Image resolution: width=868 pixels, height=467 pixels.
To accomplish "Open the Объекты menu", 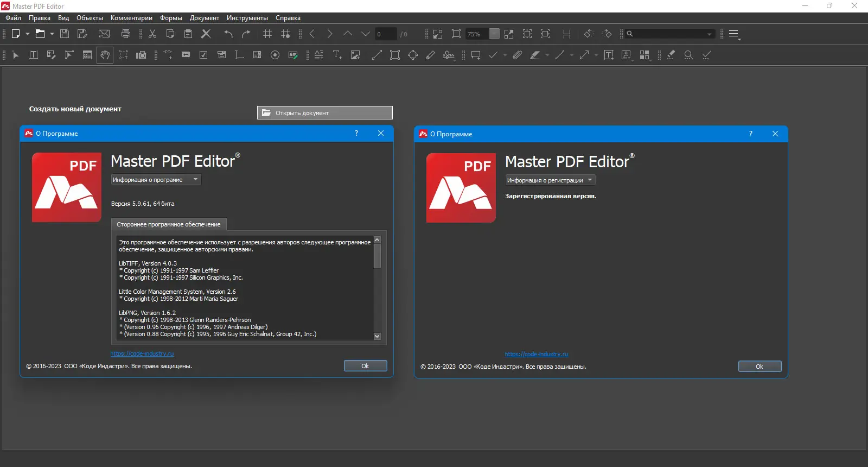I will pos(90,18).
